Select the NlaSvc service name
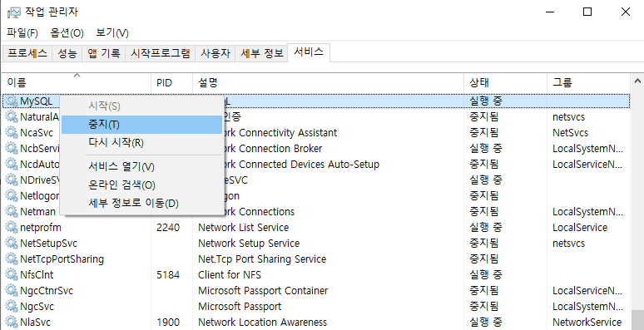Image resolution: width=644 pixels, height=330 pixels. [x=35, y=323]
